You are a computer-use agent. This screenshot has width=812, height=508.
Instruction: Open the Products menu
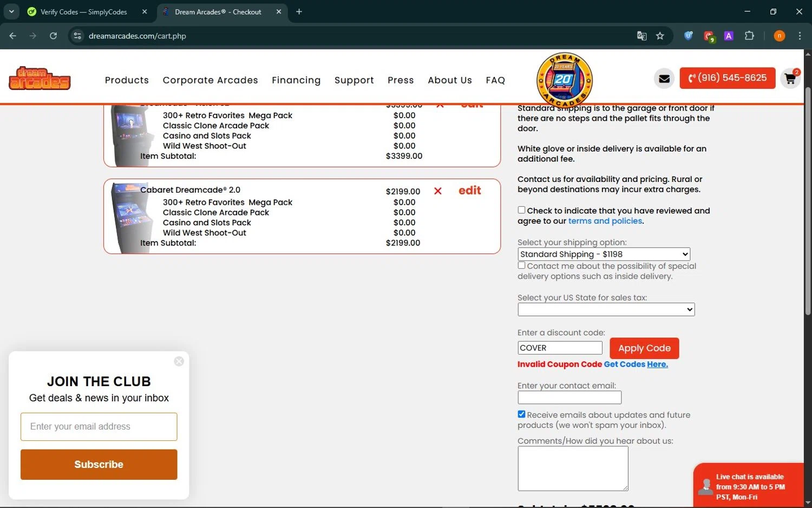(x=127, y=80)
